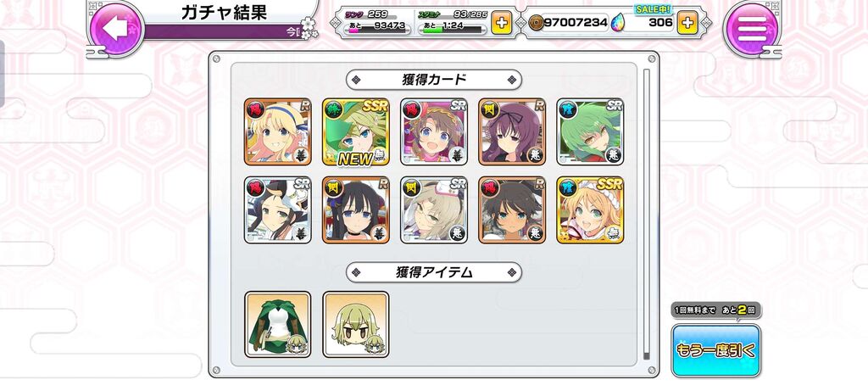The image size is (868, 391).
Task: Select the blonde hairstyle item reward
Action: pyautogui.click(x=356, y=325)
